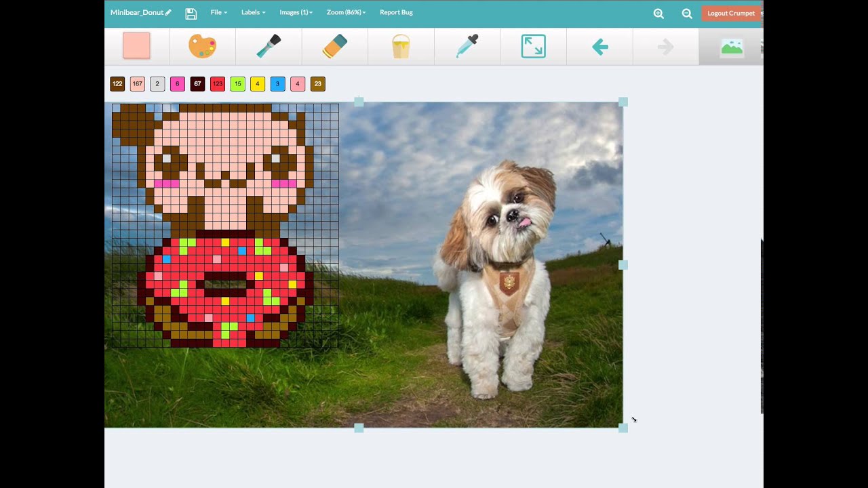868x488 pixels.
Task: Select the eyedropper tool
Action: pos(467,45)
